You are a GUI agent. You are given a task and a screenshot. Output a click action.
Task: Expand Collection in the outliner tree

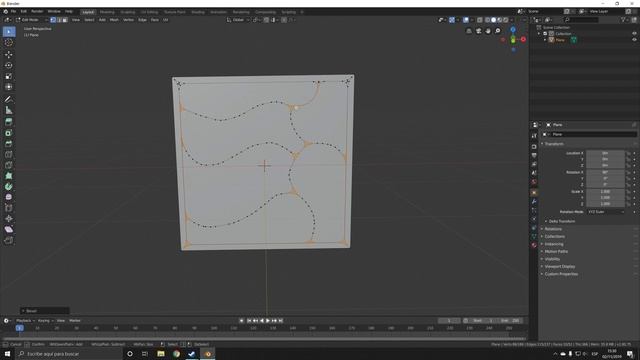click(x=539, y=33)
